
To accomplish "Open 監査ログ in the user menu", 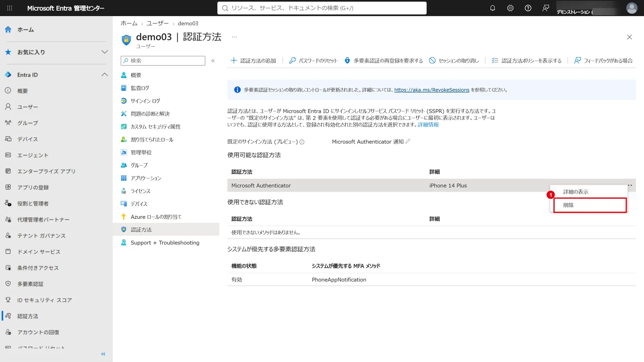I will pyautogui.click(x=140, y=88).
